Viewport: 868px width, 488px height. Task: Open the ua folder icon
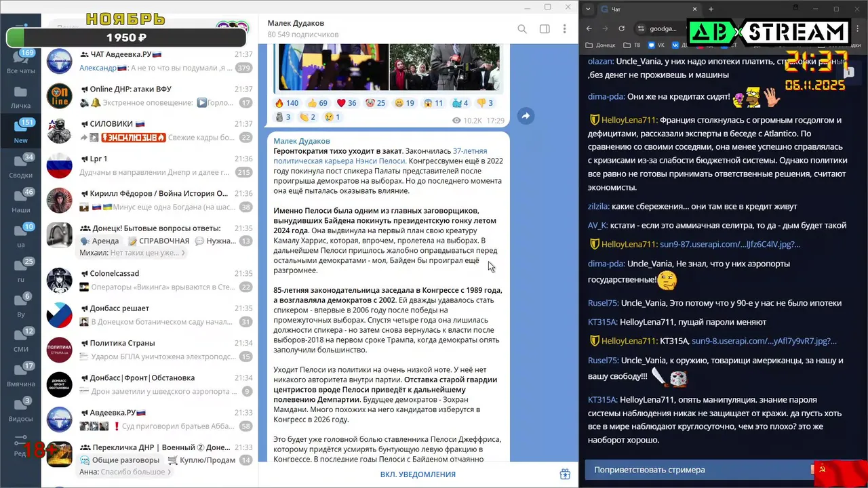click(20, 236)
